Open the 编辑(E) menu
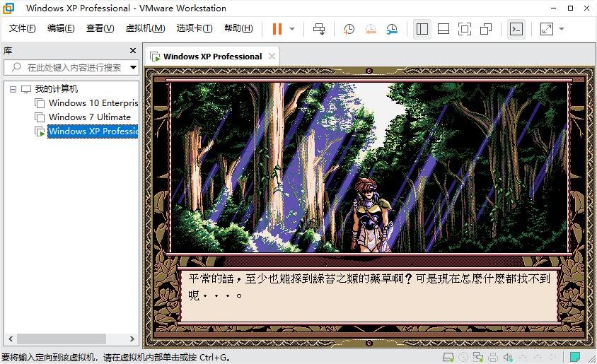Viewport: 597px width, 364px height. click(61, 28)
